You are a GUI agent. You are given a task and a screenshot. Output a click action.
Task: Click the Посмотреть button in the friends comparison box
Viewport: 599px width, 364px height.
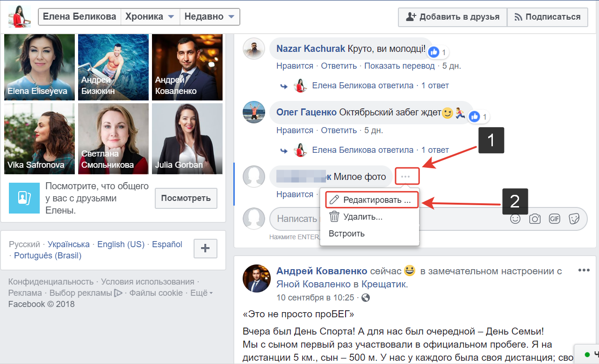(186, 198)
